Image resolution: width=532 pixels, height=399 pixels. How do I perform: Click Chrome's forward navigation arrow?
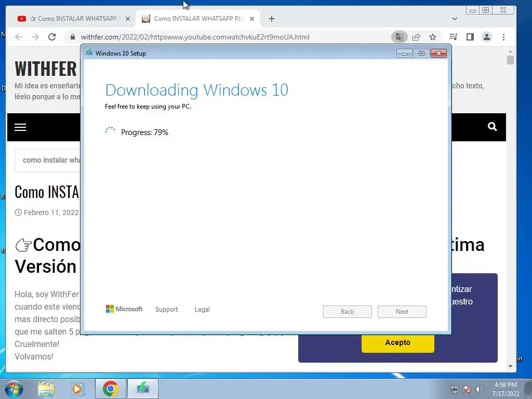pyautogui.click(x=35, y=37)
